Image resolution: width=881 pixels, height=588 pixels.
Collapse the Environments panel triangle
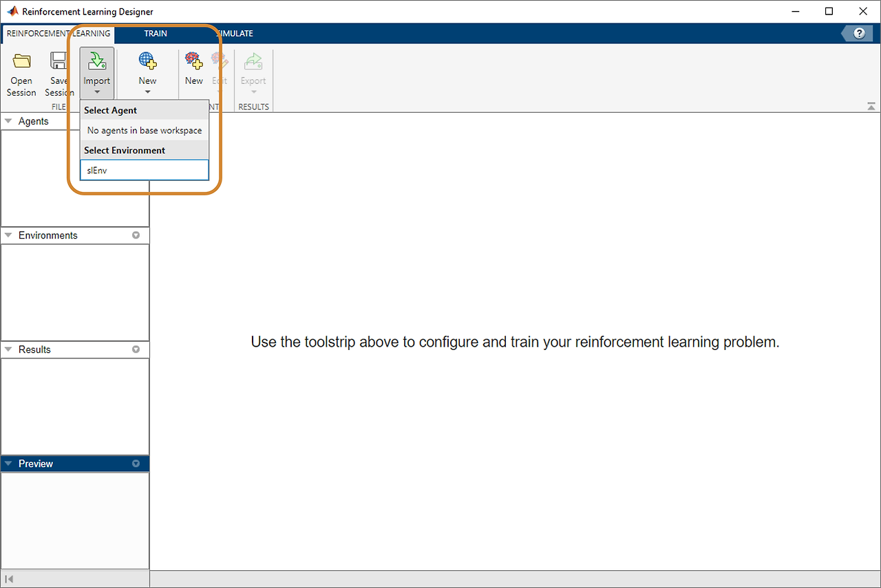pos(8,235)
